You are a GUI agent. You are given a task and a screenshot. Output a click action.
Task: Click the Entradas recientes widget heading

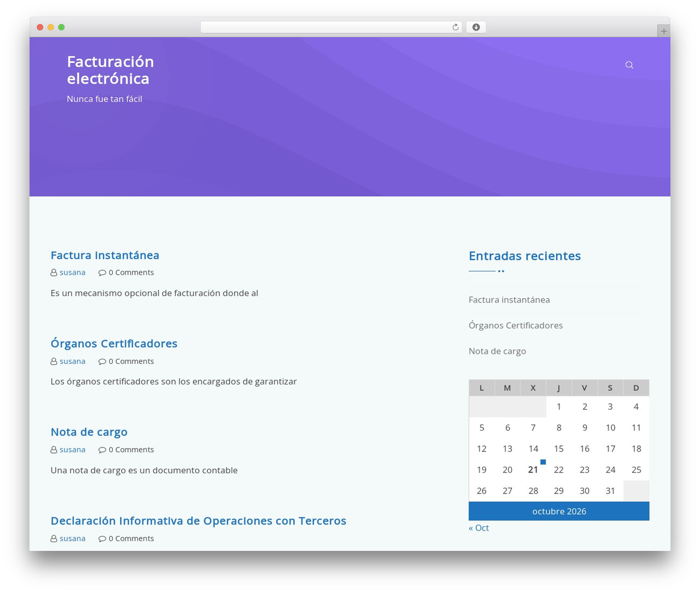tap(524, 256)
